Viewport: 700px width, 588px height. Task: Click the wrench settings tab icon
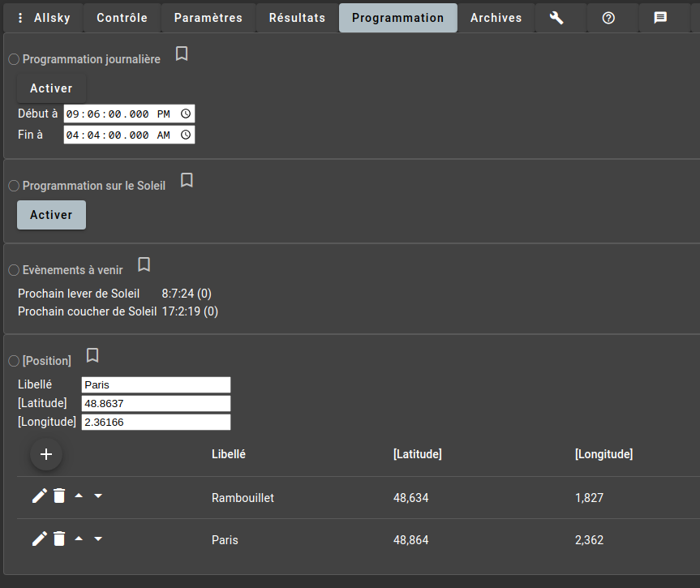556,18
